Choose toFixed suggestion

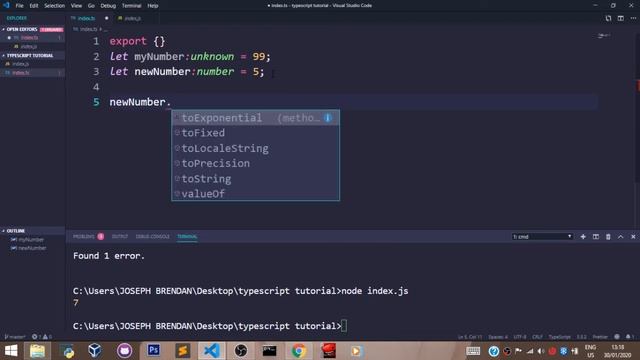point(255,133)
